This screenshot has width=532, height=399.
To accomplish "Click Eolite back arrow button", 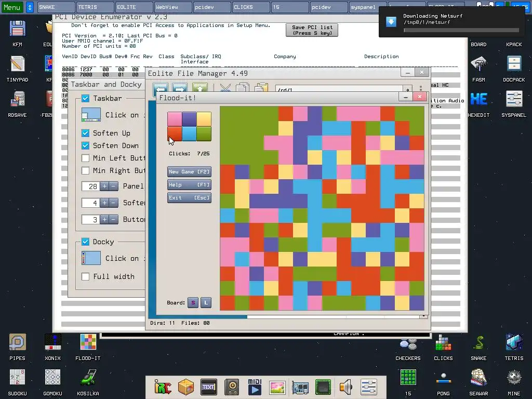I will [x=161, y=89].
